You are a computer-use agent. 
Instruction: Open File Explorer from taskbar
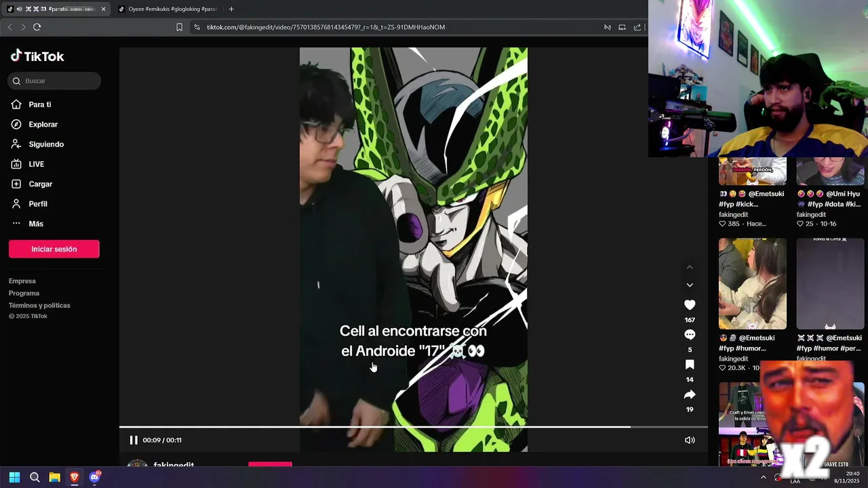pyautogui.click(x=54, y=477)
